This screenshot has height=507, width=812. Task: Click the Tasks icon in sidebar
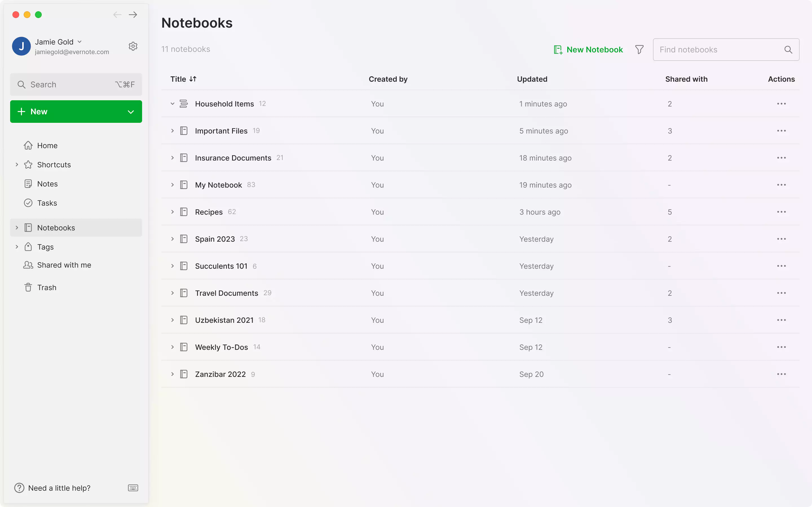pyautogui.click(x=27, y=203)
